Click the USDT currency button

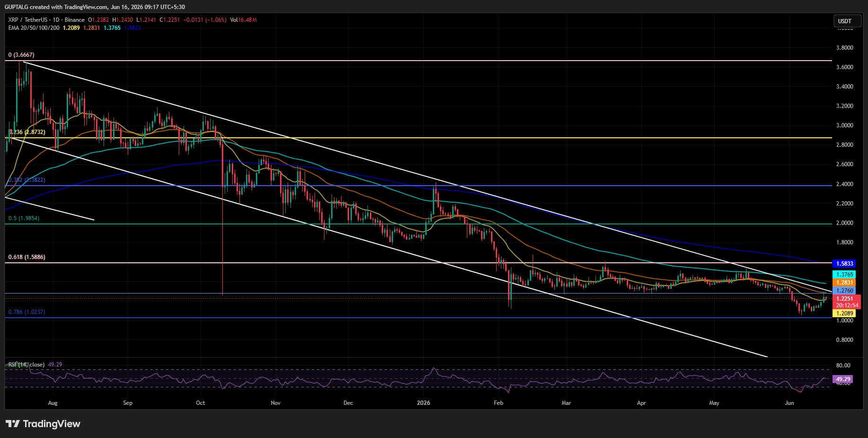tap(847, 21)
